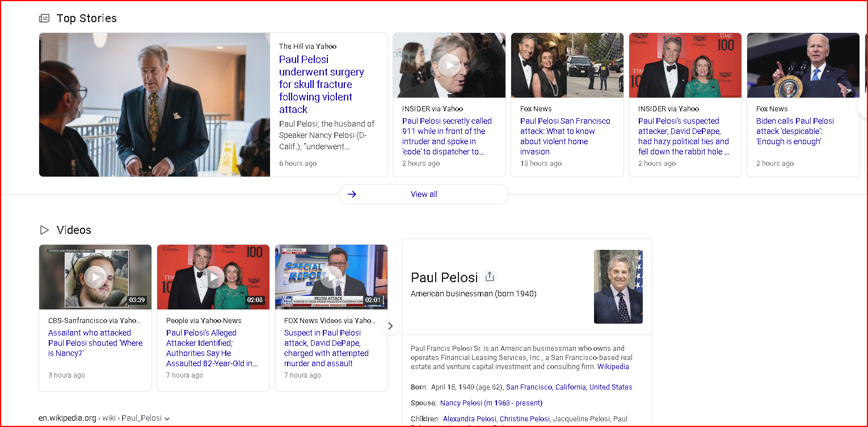Image resolution: width=868 pixels, height=427 pixels.
Task: Click the arrow icon in View all
Action: tap(352, 194)
